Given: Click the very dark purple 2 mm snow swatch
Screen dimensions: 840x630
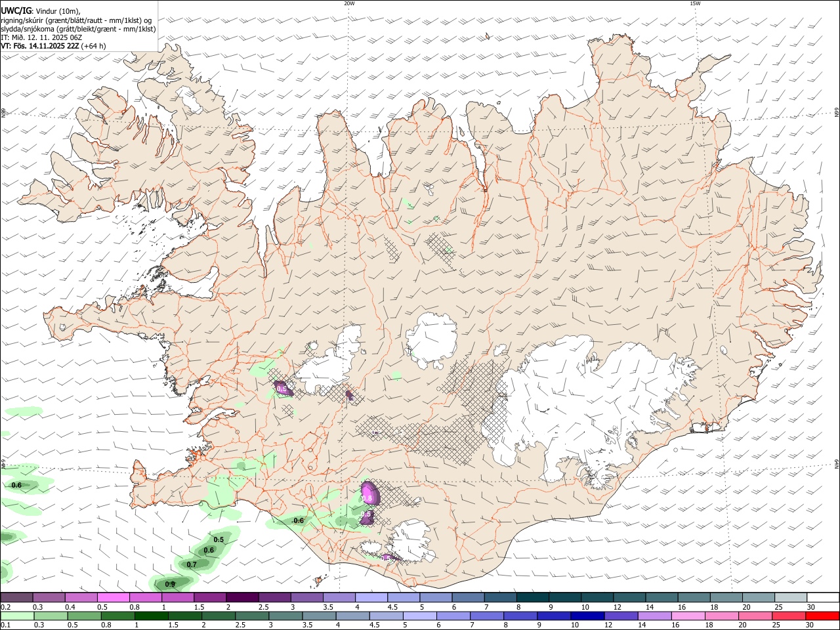Looking at the screenshot, I should [242, 597].
